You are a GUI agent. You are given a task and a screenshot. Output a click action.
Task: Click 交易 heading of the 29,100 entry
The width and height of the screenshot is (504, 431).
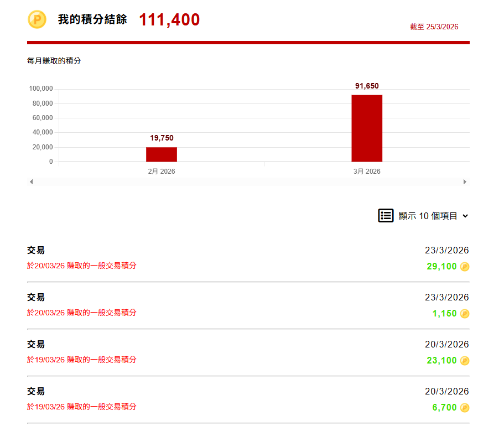[36, 250]
